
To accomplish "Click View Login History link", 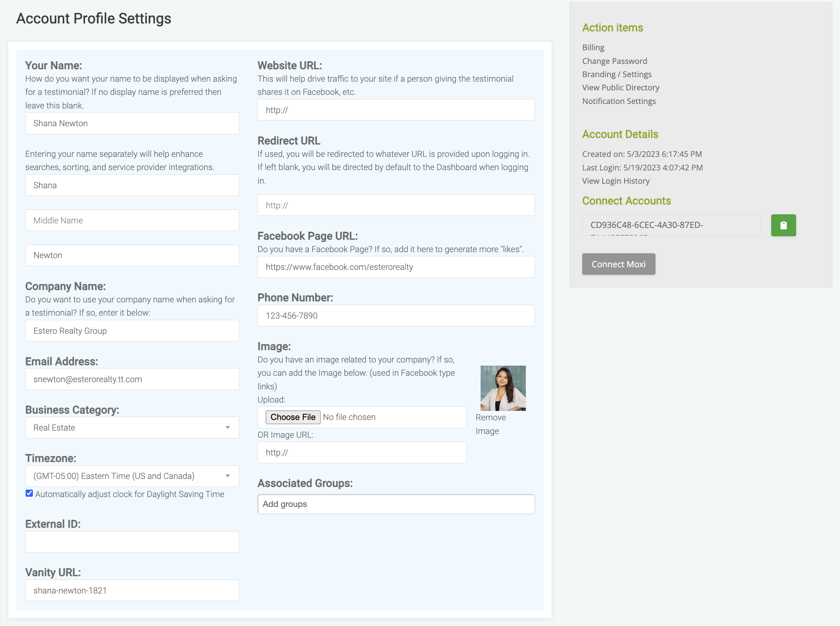I will click(x=615, y=181).
